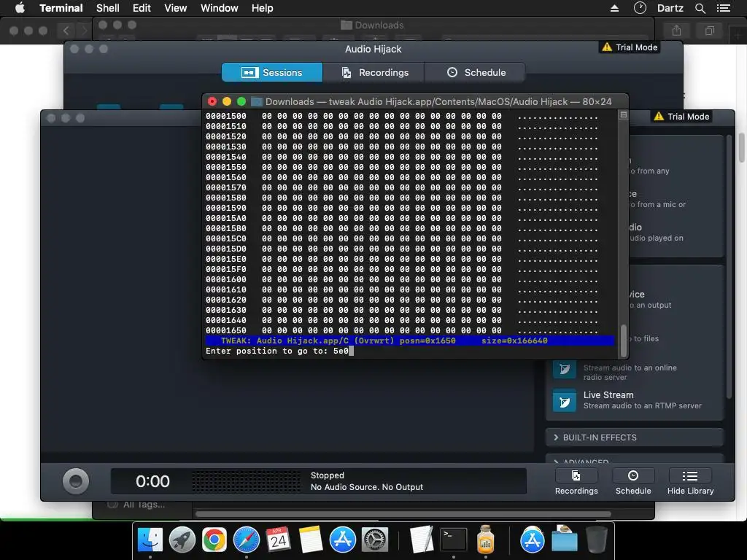Image resolution: width=747 pixels, height=560 pixels.
Task: Click No Audio Source. No Output text
Action: [367, 486]
